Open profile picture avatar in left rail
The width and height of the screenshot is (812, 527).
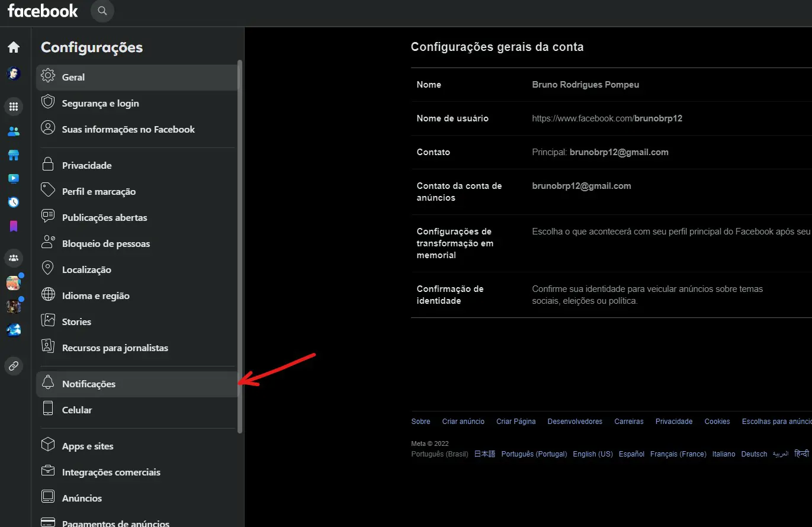pyautogui.click(x=13, y=74)
